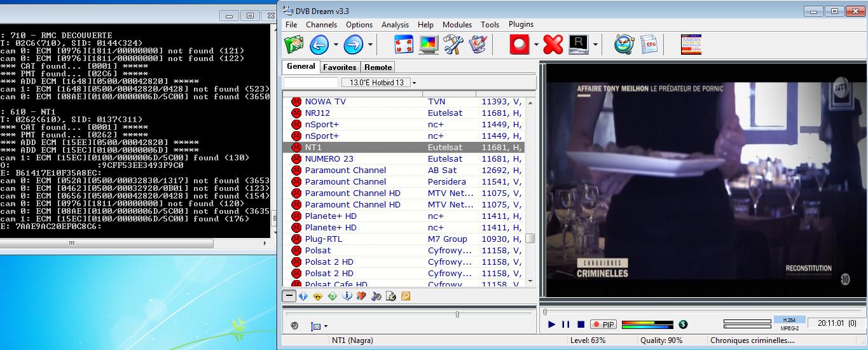Click the round speaker mute icon
Image resolution: width=868 pixels, height=350 pixels.
[x=294, y=326]
